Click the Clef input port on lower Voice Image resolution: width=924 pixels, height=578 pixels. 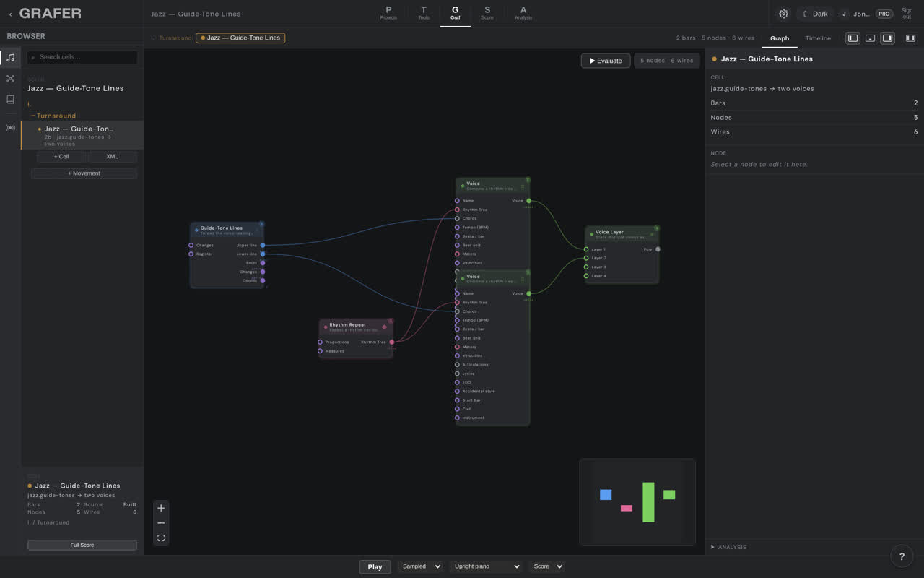click(457, 409)
